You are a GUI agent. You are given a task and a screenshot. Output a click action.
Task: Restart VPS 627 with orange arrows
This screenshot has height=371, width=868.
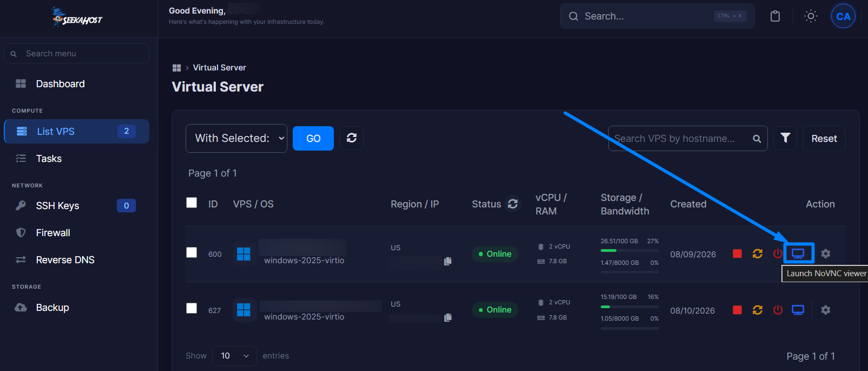758,310
